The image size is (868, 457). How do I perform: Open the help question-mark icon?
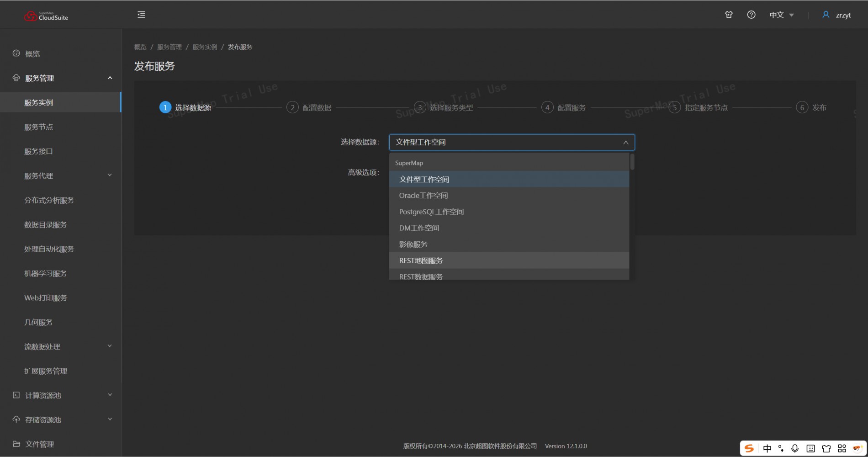[751, 15]
